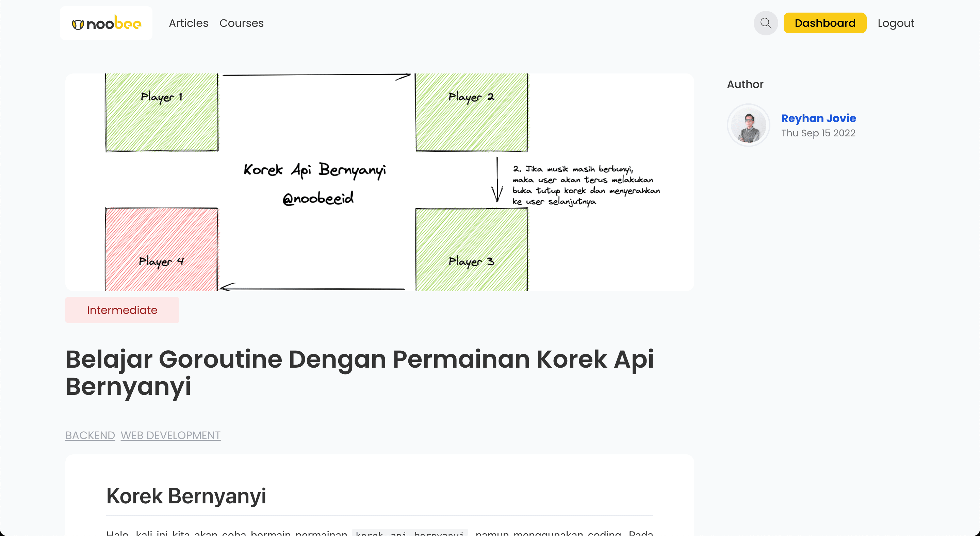Select the BACKEND tag link

[90, 435]
